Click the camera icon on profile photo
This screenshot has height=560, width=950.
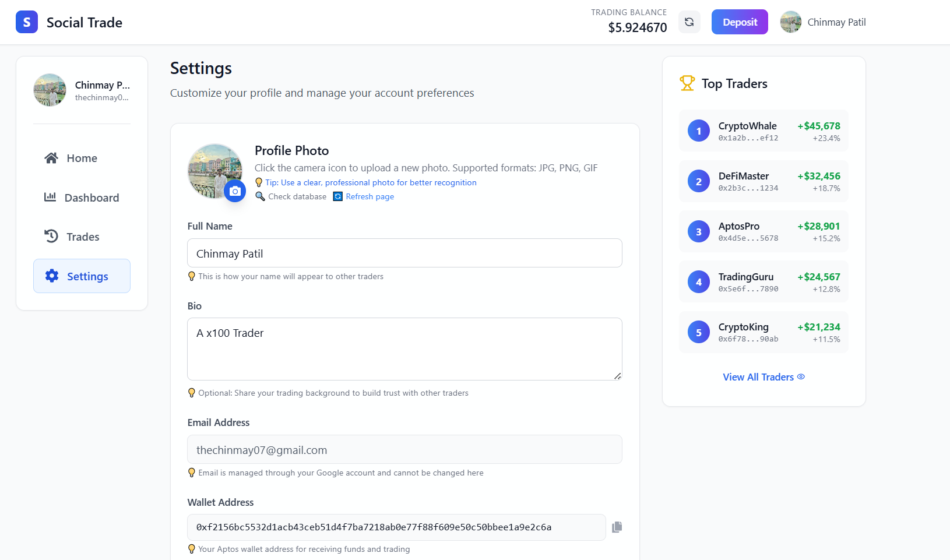coord(235,191)
